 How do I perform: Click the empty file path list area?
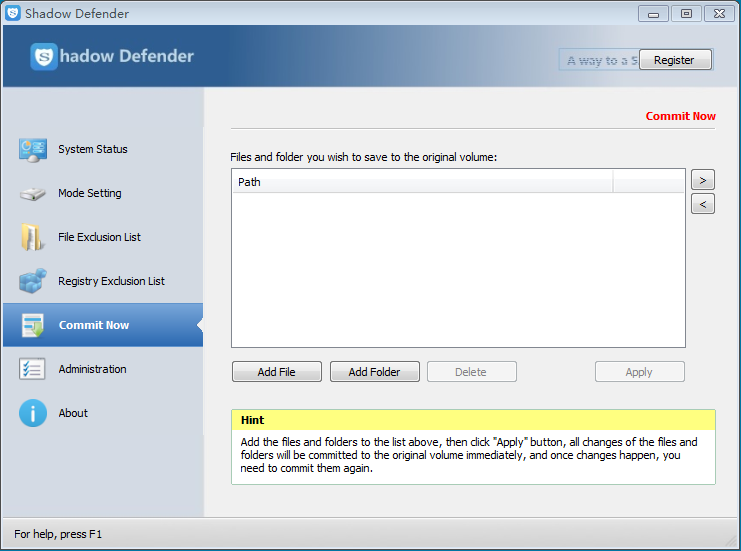click(x=457, y=269)
